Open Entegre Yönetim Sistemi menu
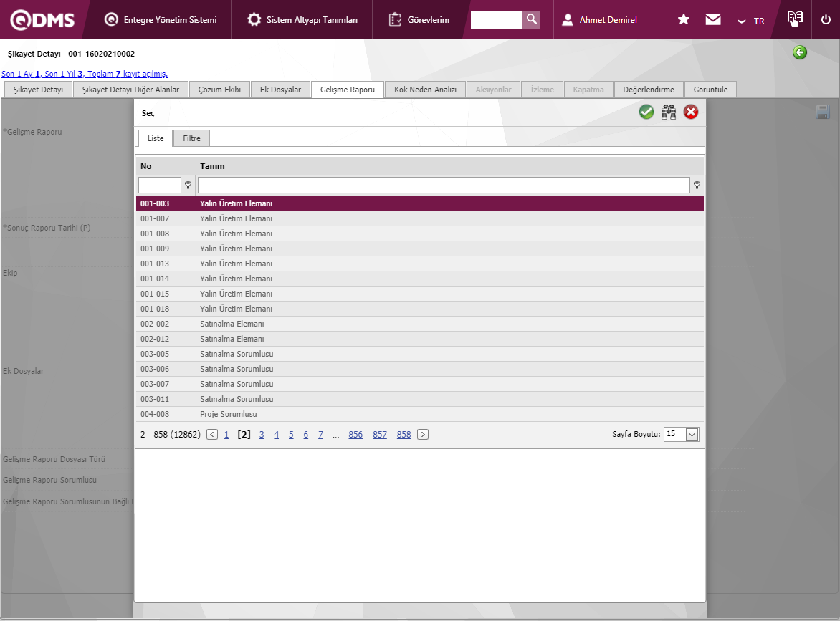This screenshot has height=621, width=840. click(x=161, y=20)
